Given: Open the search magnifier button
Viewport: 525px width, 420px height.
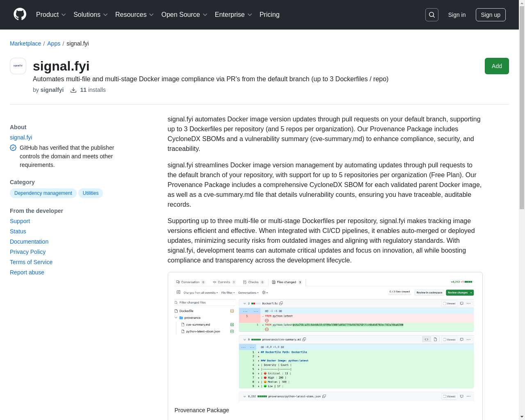Looking at the screenshot, I should pyautogui.click(x=432, y=15).
